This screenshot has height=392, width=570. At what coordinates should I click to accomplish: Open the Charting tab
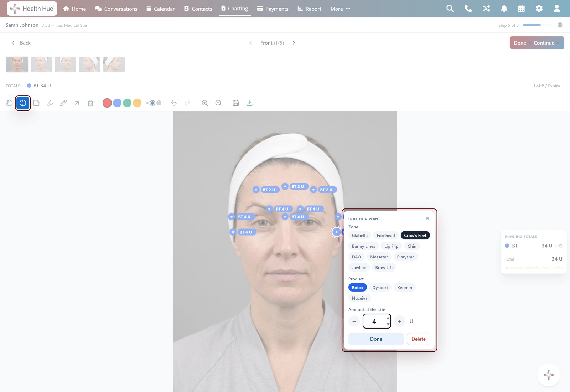pos(234,9)
